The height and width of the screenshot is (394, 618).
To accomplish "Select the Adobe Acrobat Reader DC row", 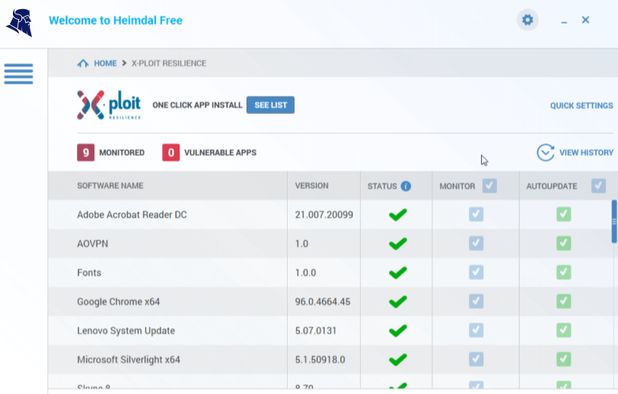I will [x=330, y=215].
